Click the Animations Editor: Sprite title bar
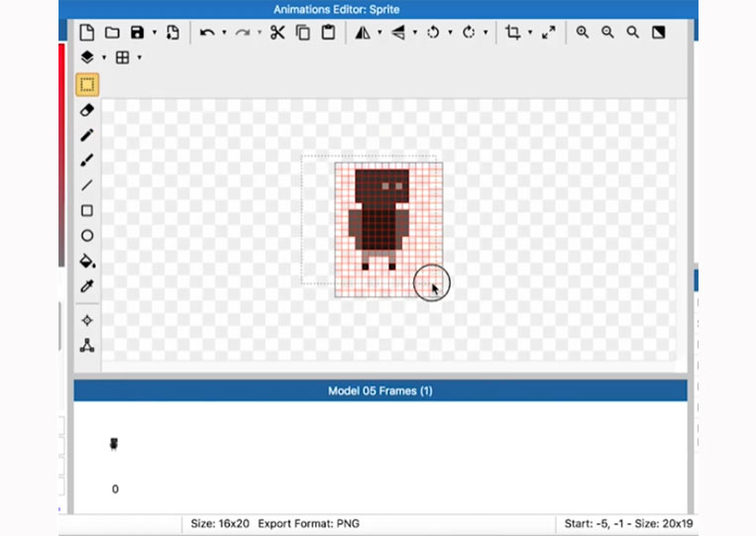756x536 pixels. pyautogui.click(x=337, y=9)
